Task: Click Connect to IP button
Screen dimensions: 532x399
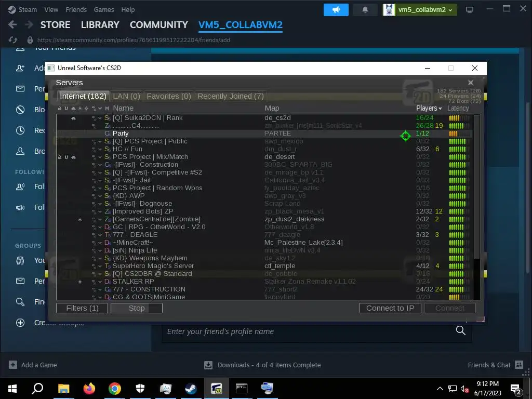Action: click(390, 308)
